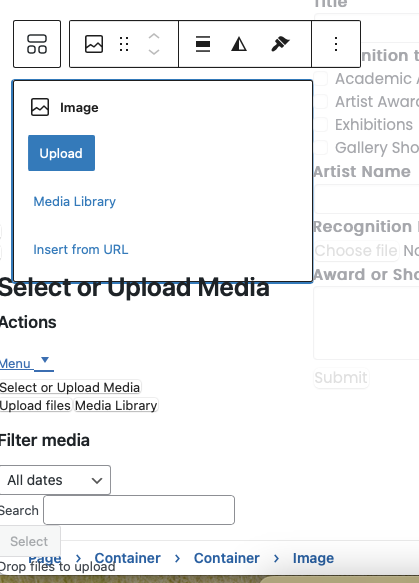Check the Academic checkbox
This screenshot has width=419, height=583.
coord(321,78)
